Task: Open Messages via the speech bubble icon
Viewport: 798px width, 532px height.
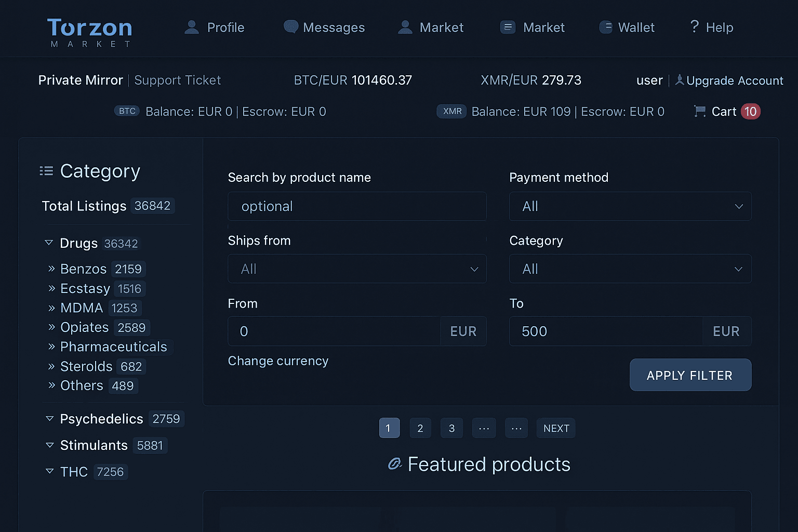Action: coord(290,27)
